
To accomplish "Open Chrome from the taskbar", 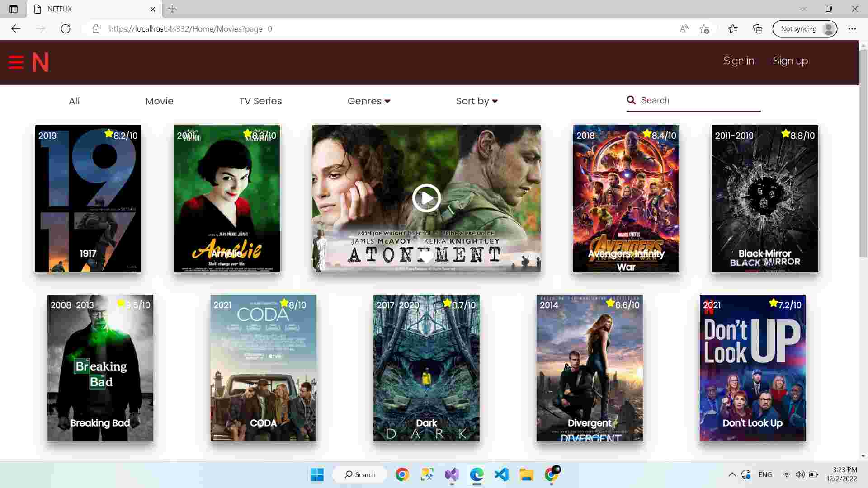I will (402, 474).
